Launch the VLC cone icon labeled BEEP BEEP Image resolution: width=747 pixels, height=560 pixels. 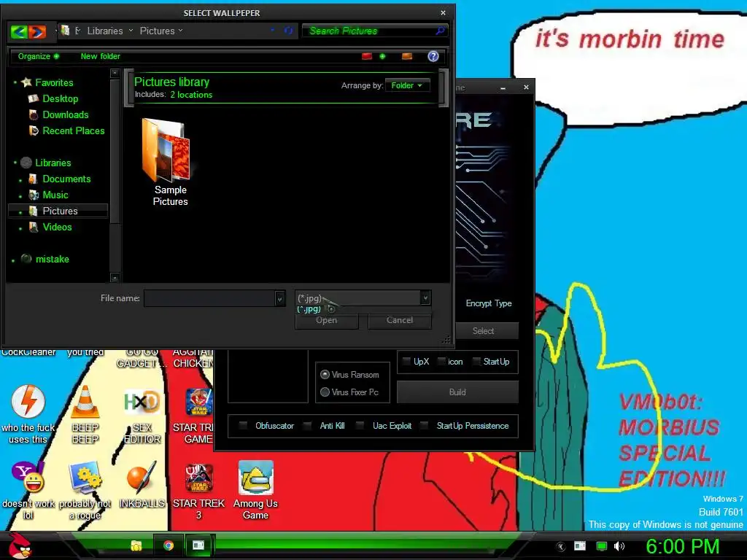pos(85,402)
